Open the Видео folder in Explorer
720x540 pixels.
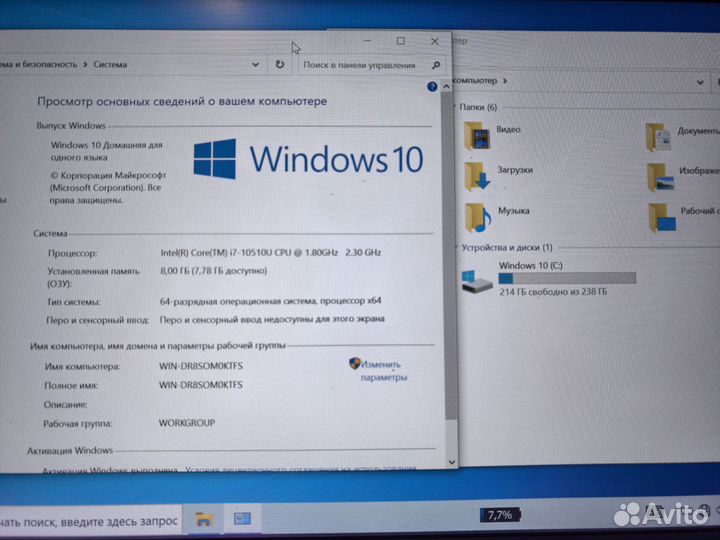[477, 135]
